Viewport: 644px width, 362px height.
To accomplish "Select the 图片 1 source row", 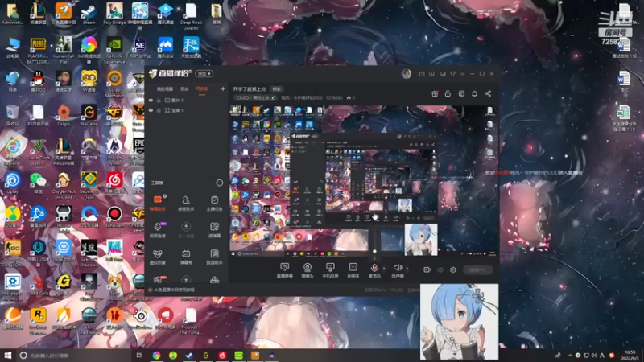I will tap(187, 100).
